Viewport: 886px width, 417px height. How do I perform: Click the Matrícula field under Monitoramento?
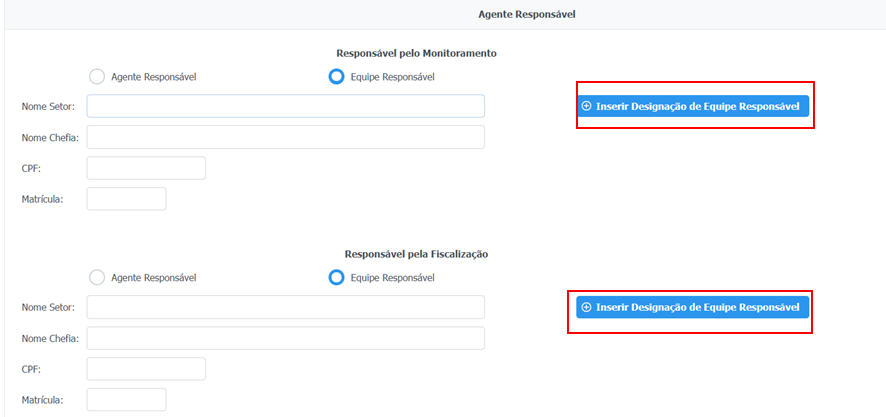(126, 199)
